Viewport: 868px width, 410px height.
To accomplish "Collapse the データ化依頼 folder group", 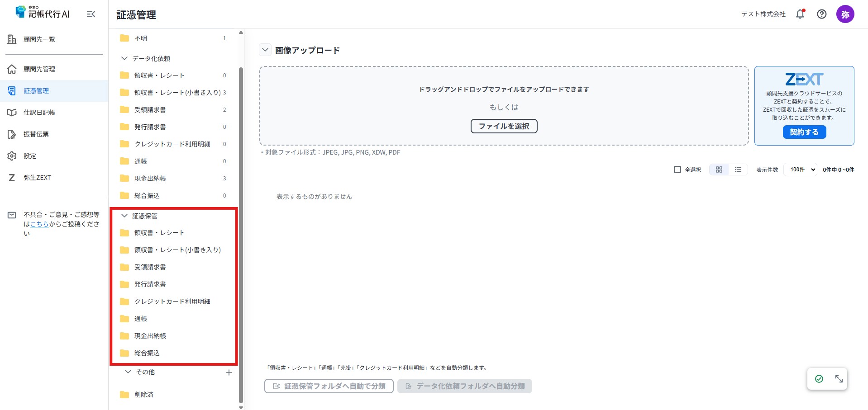I will click(124, 58).
